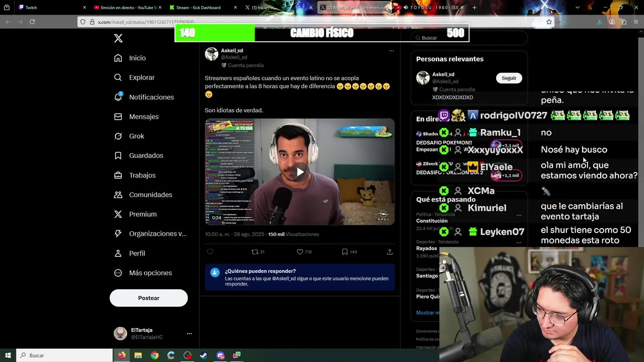Image resolution: width=644 pixels, height=362 pixels.
Task: Click the Organizaciones lightning icon
Action: pos(118,234)
